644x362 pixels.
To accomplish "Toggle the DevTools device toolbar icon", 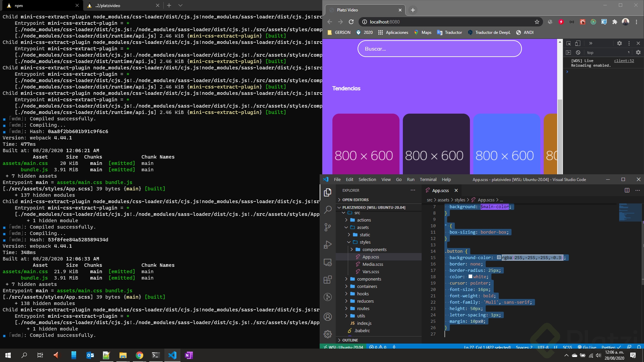I will click(x=578, y=43).
